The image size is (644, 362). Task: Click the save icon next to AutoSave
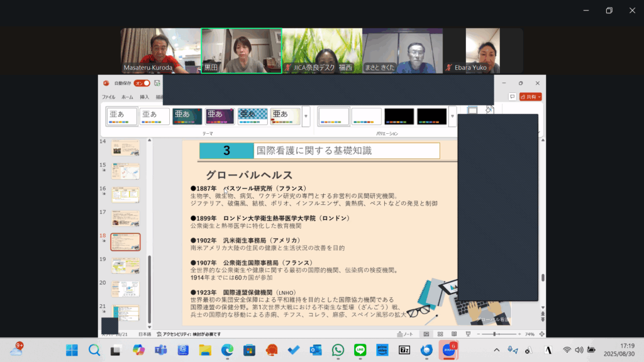click(157, 83)
